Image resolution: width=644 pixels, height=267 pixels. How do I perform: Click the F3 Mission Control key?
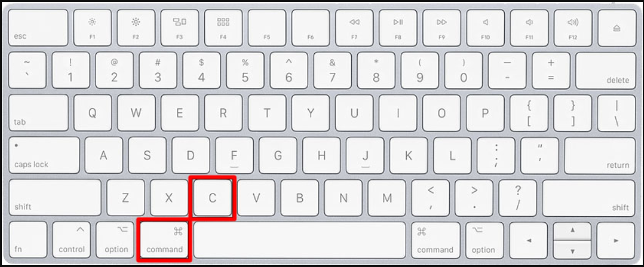tap(180, 28)
